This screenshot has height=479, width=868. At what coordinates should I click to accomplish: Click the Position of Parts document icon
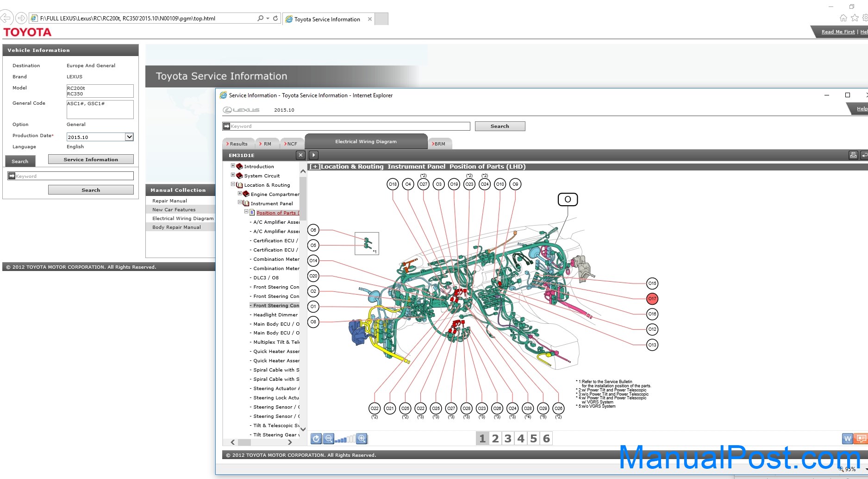(x=252, y=213)
